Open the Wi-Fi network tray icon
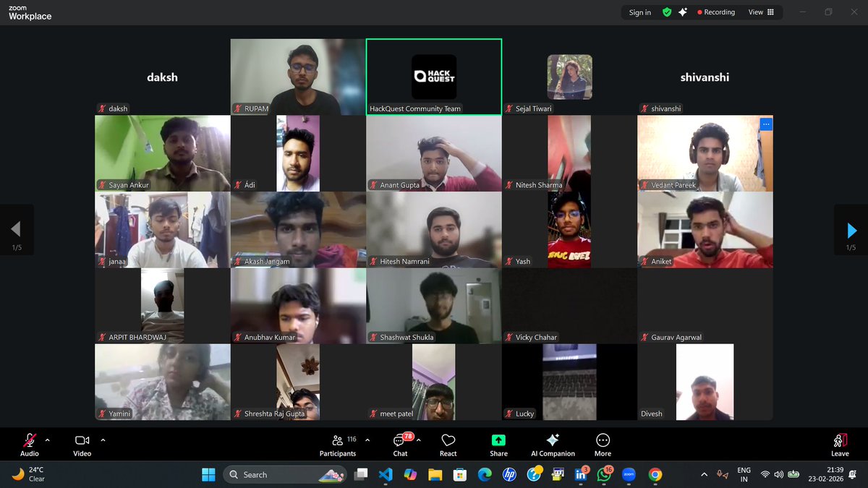The image size is (868, 488). pyautogui.click(x=765, y=475)
